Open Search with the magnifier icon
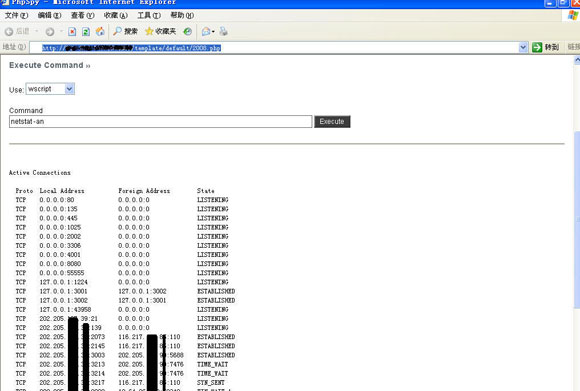The image size is (580, 391). coord(117,31)
